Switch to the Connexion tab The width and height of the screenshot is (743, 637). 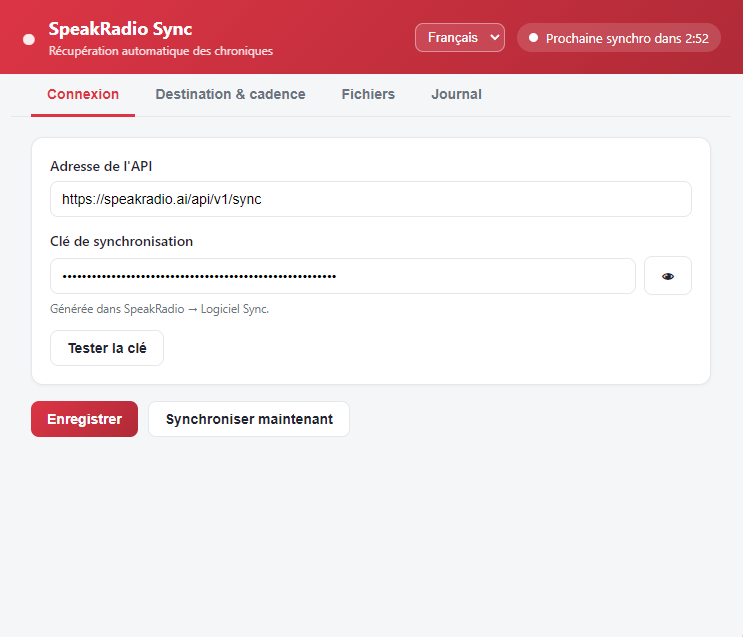(x=83, y=94)
